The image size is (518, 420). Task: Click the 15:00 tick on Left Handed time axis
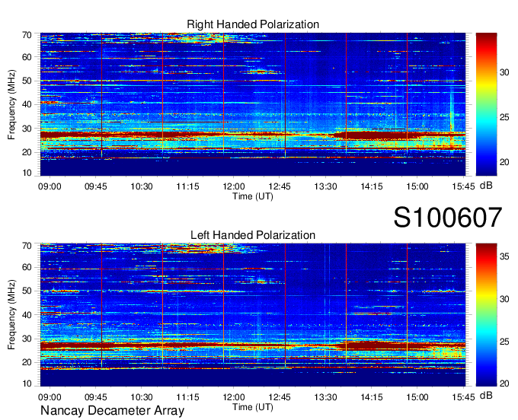pyautogui.click(x=417, y=397)
